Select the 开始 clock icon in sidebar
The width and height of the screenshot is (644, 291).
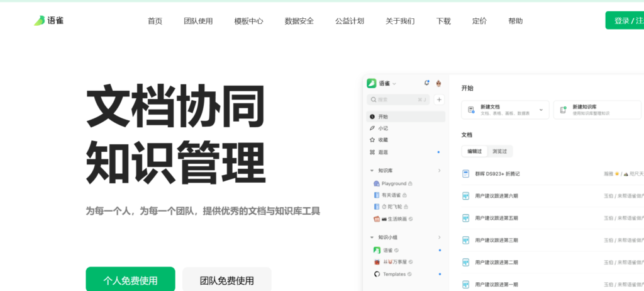coord(372,117)
